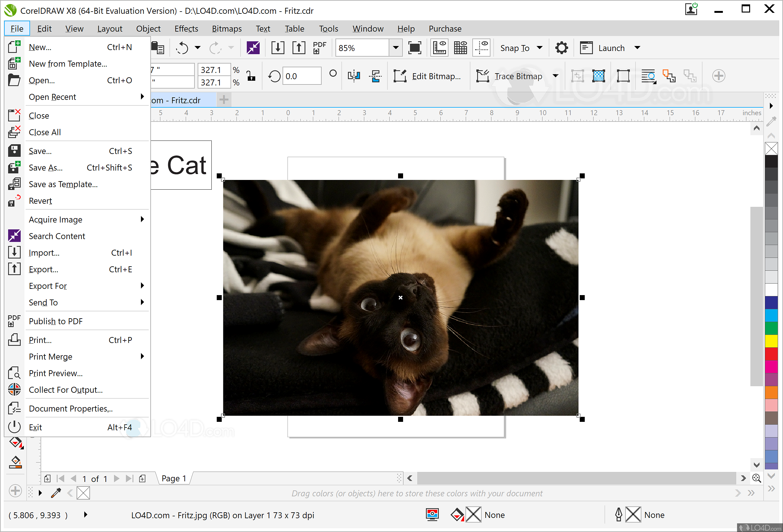The height and width of the screenshot is (532, 783).
Task: Choose Save As from File menu
Action: pos(46,168)
